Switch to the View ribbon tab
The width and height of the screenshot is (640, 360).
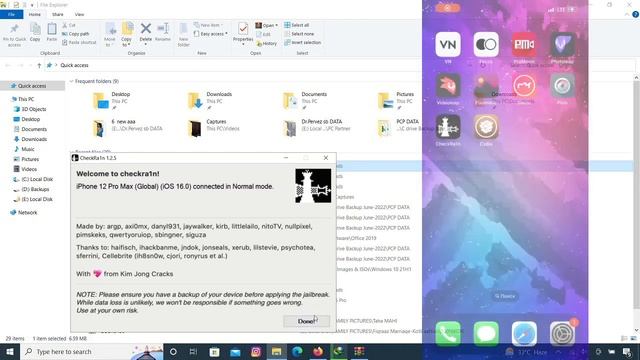[79, 14]
